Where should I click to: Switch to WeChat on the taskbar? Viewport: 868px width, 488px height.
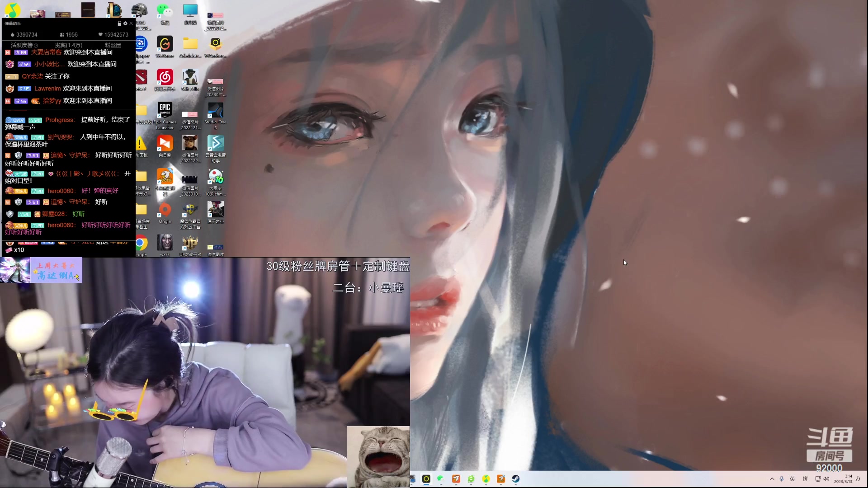441,479
